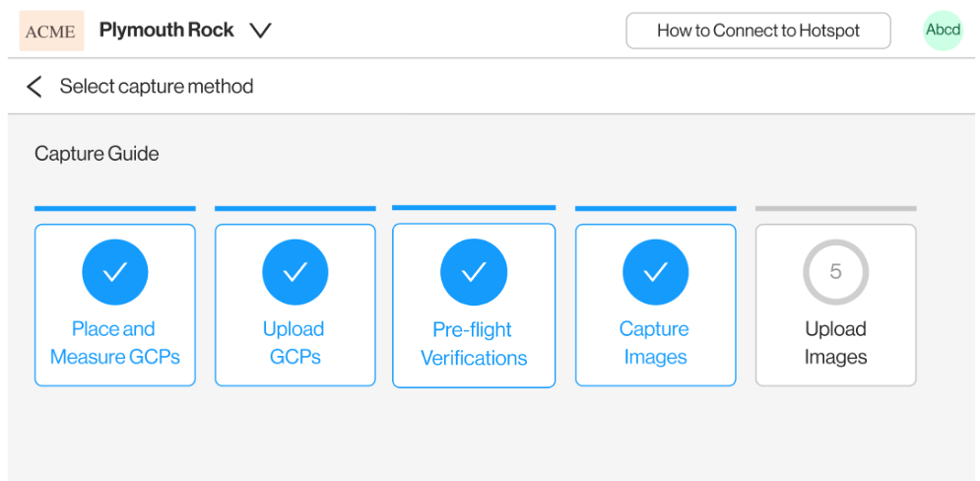Open the Upload Images step label
This screenshot has height=481, width=980.
835,343
